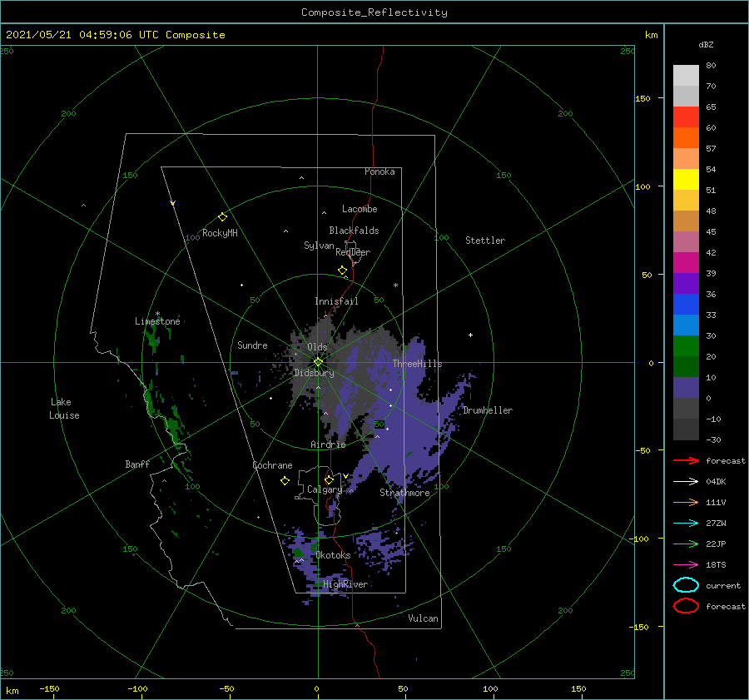Click the RockyMH label
The width and height of the screenshot is (749, 700).
point(220,233)
